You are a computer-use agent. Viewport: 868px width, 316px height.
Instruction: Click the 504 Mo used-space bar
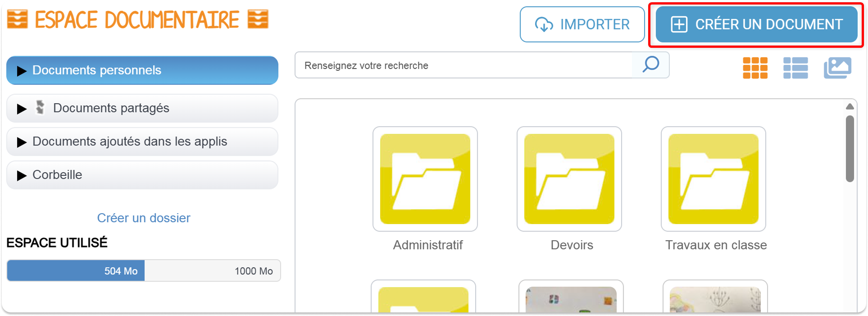click(76, 270)
